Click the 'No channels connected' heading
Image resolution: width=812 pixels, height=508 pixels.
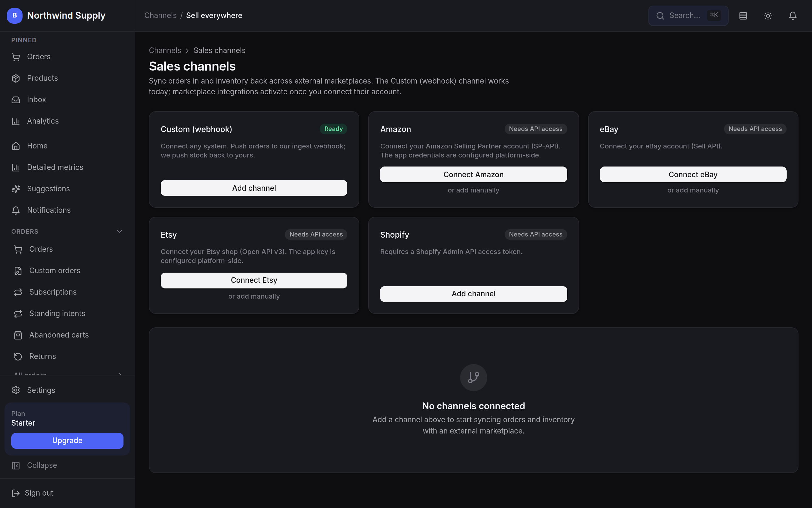click(x=473, y=406)
